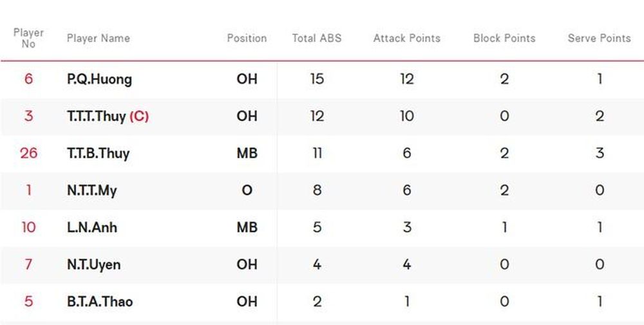The width and height of the screenshot is (644, 325).
Task: Click the red (C) captain marker
Action: [x=139, y=116]
